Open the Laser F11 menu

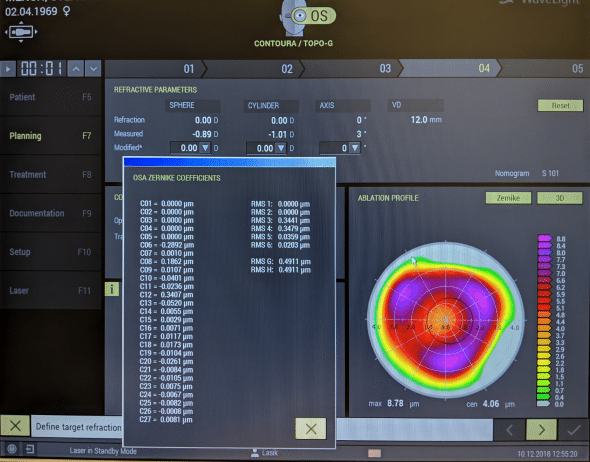(50, 290)
